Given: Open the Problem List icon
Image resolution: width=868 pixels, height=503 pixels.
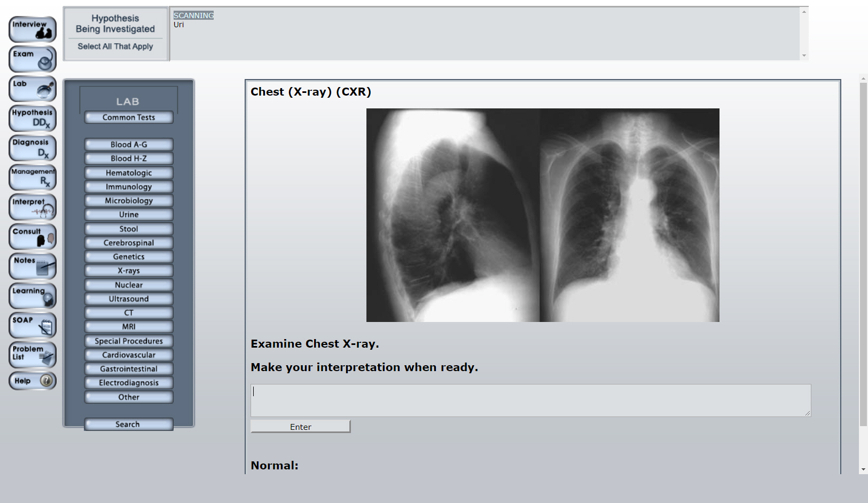Looking at the screenshot, I should [33, 355].
